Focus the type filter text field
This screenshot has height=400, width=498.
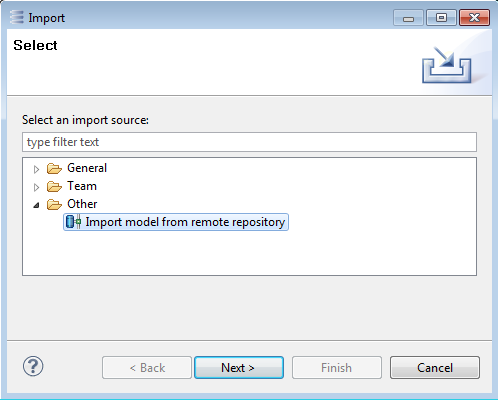(249, 142)
